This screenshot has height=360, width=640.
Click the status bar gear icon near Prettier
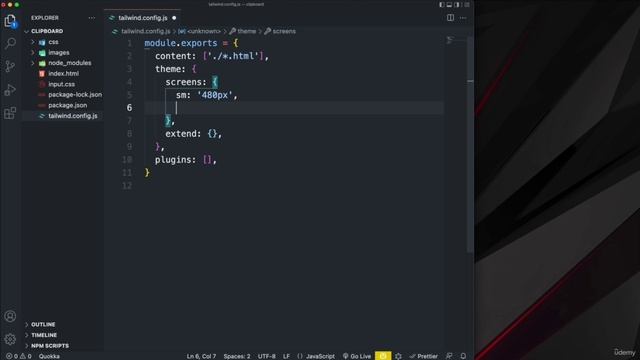coord(398,356)
